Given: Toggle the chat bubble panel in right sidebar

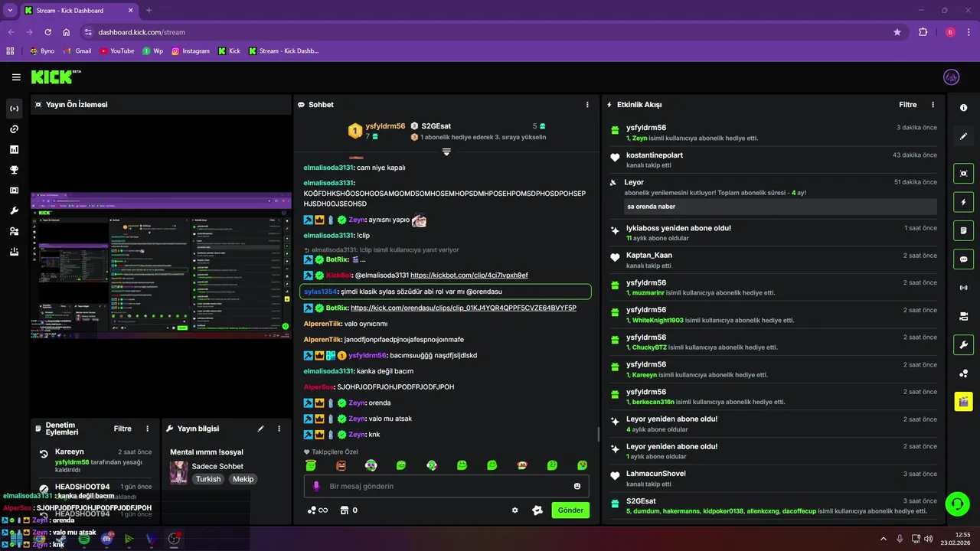Looking at the screenshot, I should [x=964, y=259].
